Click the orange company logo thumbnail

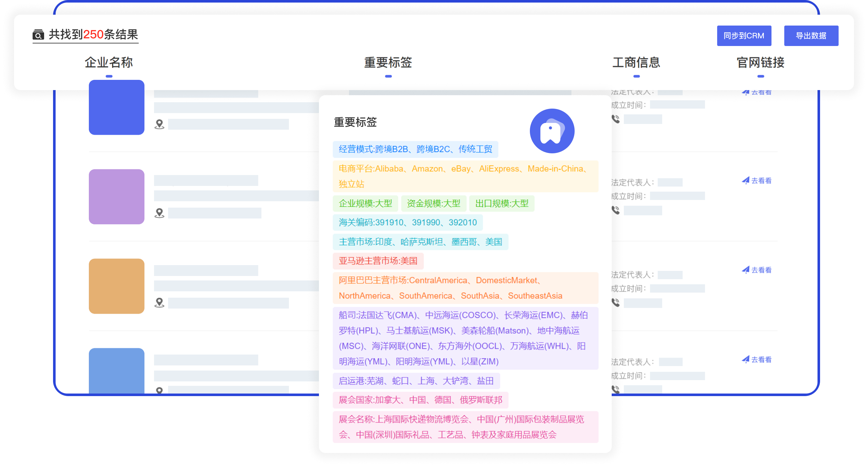(117, 286)
